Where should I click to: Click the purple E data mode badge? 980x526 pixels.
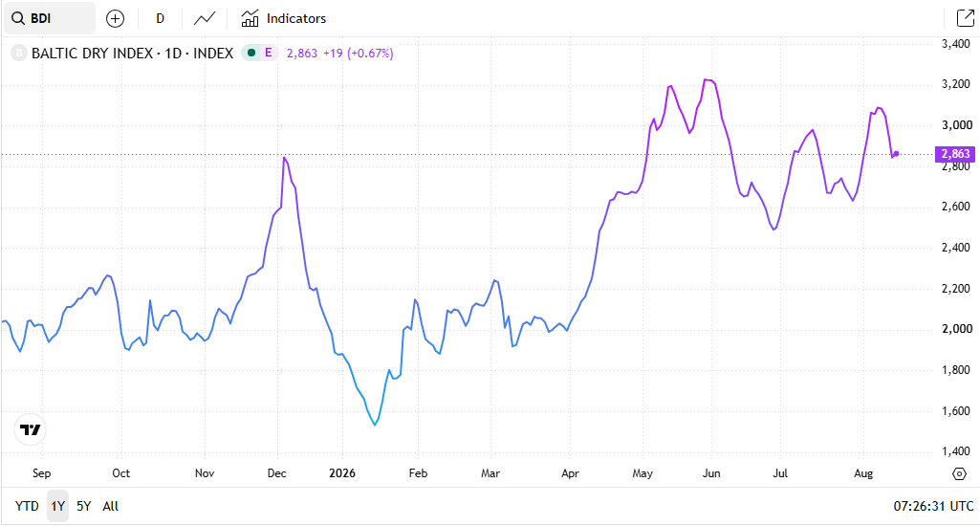pos(269,54)
